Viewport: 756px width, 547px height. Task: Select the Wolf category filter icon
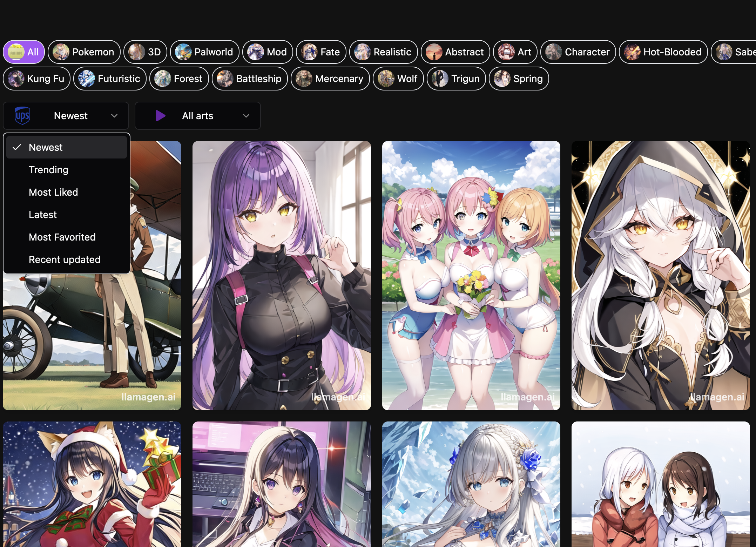pos(385,79)
